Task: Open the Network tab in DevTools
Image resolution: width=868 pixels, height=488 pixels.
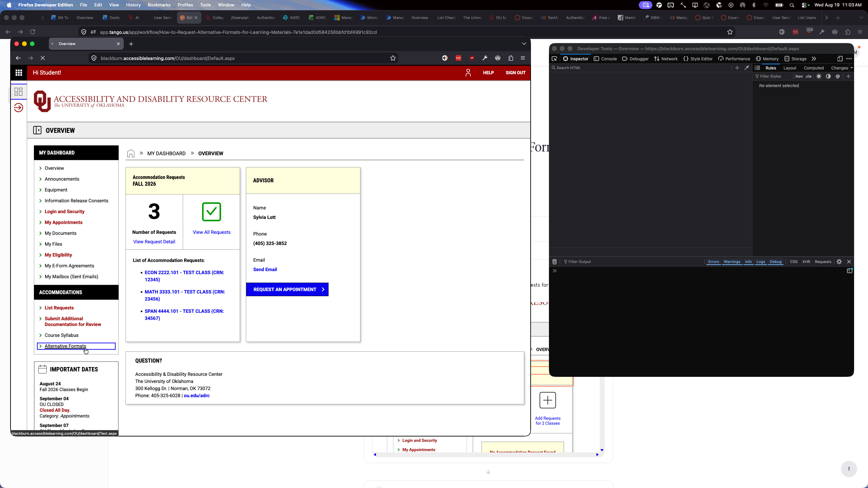Action: tap(666, 59)
